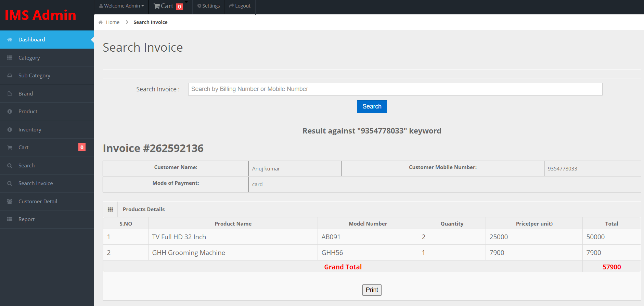Click the payment mode value card
This screenshot has width=644, height=306.
[x=257, y=184]
